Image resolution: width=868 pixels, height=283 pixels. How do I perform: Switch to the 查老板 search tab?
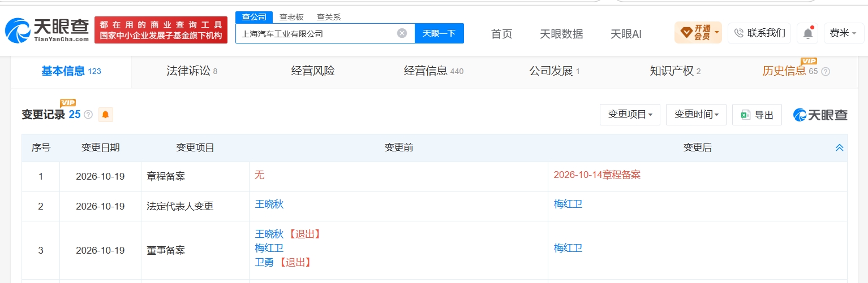291,17
